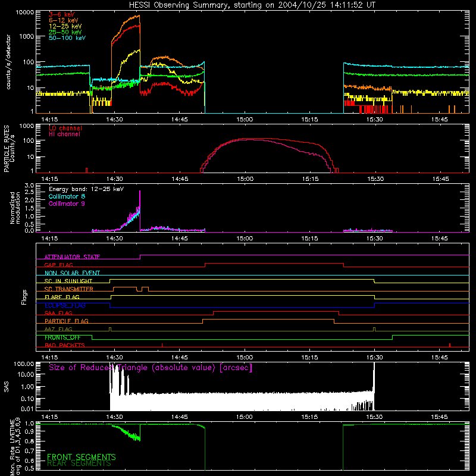Click the 0.01 SAS tick label
Image resolution: width=476 pixels, height=476 pixels.
coord(27,409)
